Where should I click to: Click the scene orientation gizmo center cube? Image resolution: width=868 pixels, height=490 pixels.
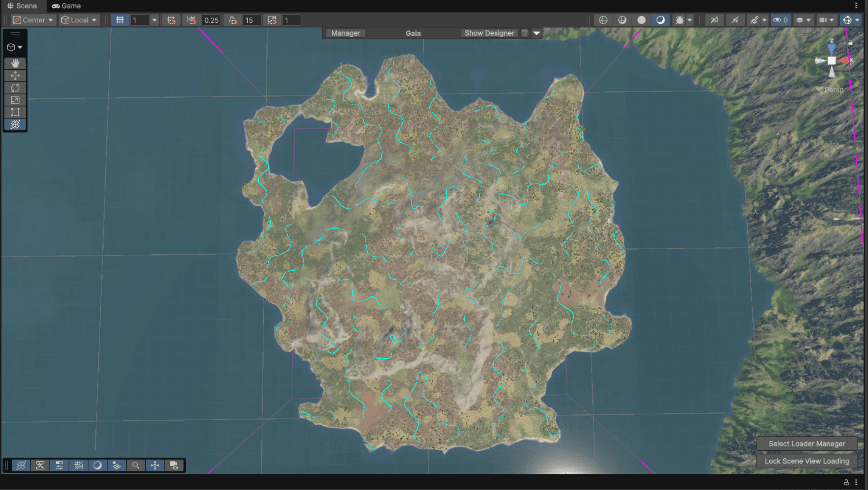[831, 61]
